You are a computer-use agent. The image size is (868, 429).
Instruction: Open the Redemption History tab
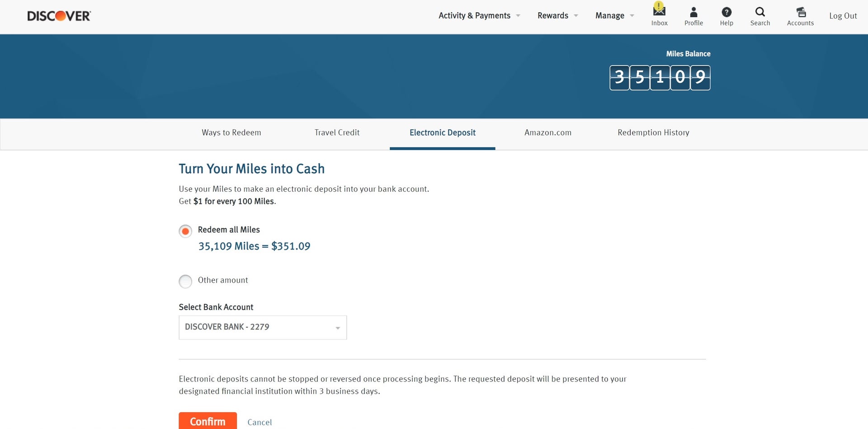point(653,132)
